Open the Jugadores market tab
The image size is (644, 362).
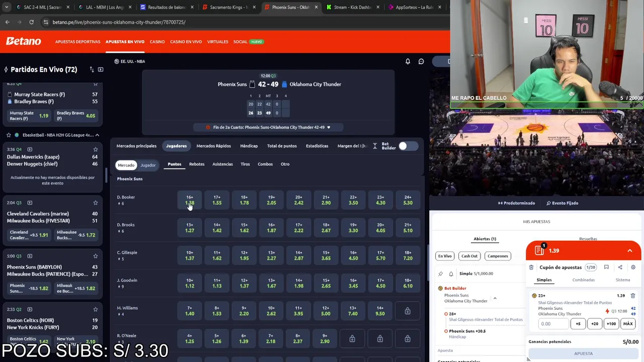176,146
